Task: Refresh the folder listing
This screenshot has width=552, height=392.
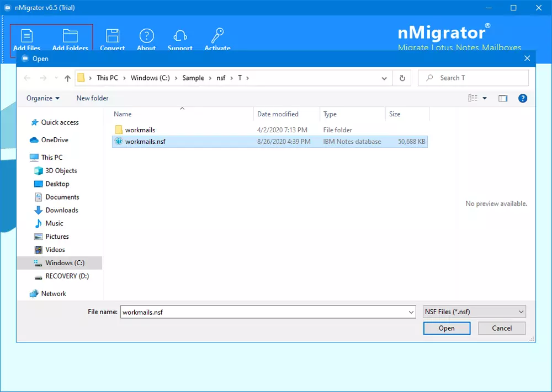Action: (x=402, y=78)
